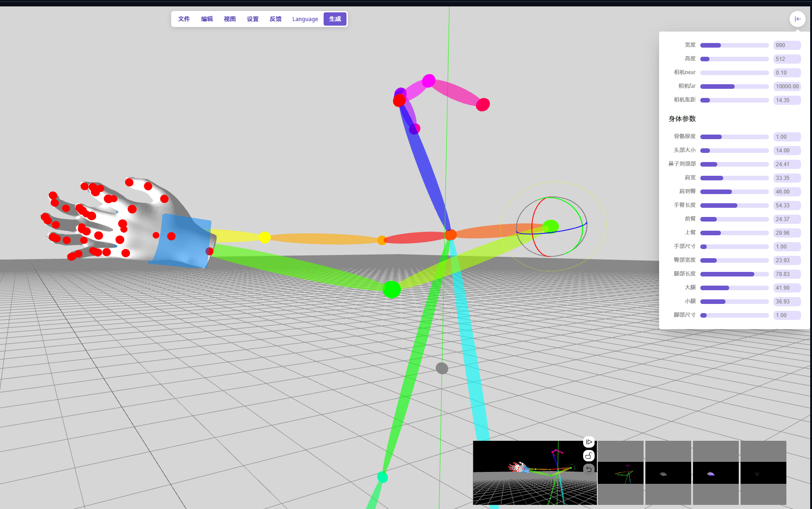Expand the Language selector
The image size is (812, 509).
305,19
